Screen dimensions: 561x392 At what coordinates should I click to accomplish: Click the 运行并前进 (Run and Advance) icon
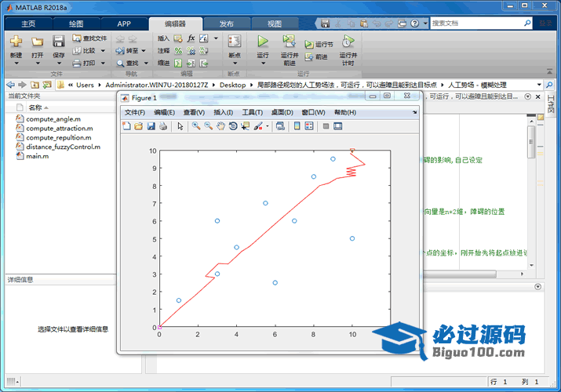(289, 41)
